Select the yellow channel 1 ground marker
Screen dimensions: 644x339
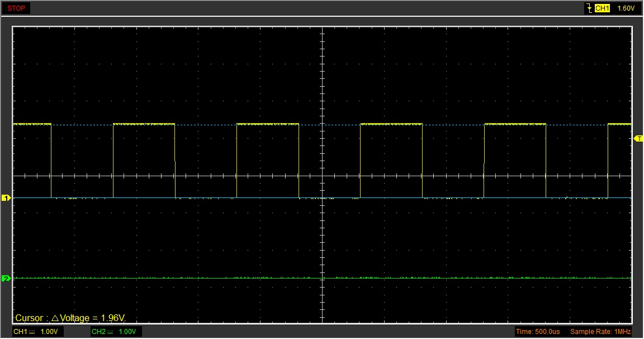(6, 198)
